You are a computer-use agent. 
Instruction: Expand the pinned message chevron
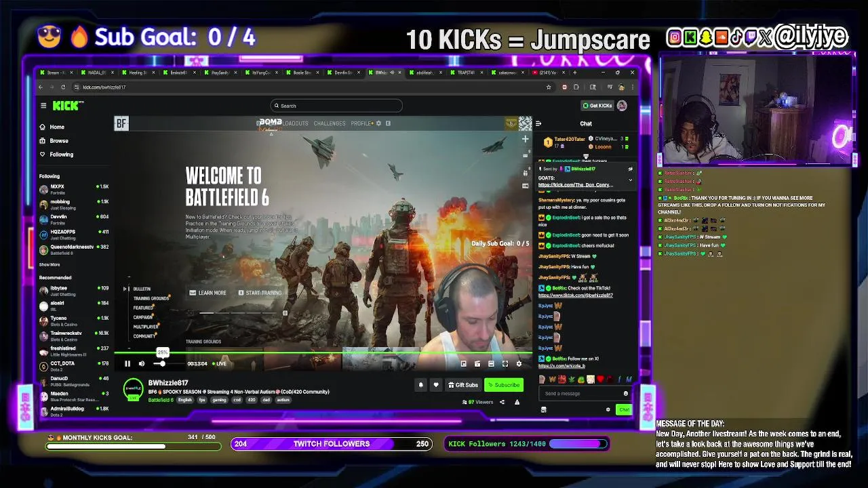(x=630, y=180)
